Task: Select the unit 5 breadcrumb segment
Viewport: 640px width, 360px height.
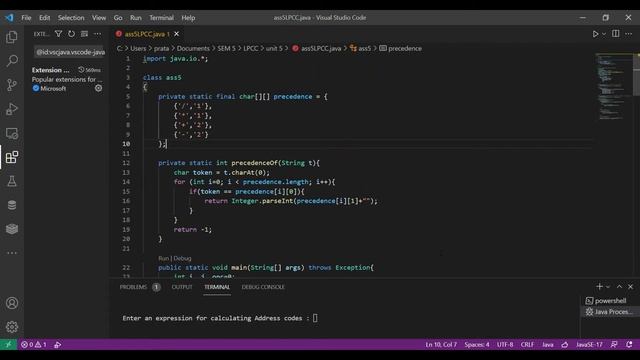Action: 274,48
